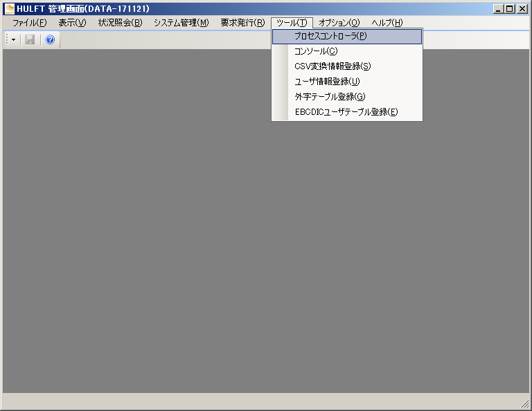Viewport: 532px width, 411px height.
Task: Select コンソール(C) from tools menu
Action: click(347, 51)
